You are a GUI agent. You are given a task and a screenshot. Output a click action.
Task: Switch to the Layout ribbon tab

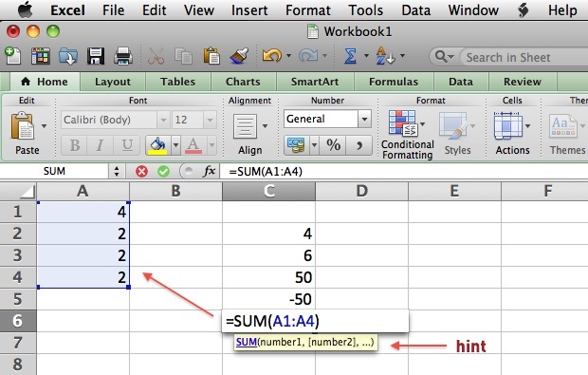113,82
